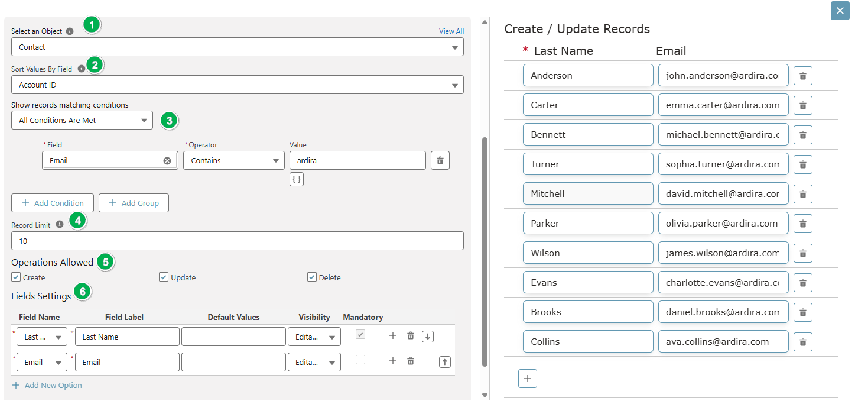Open Visibility dropdown for Last Name row
Viewport: 868px width, 404px height.
pos(314,337)
